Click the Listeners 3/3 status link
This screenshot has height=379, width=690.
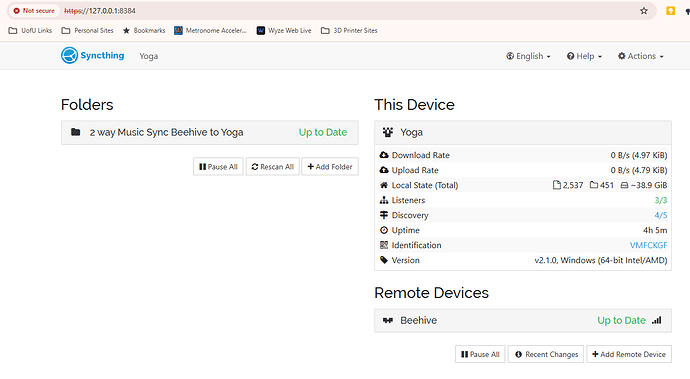click(x=661, y=200)
